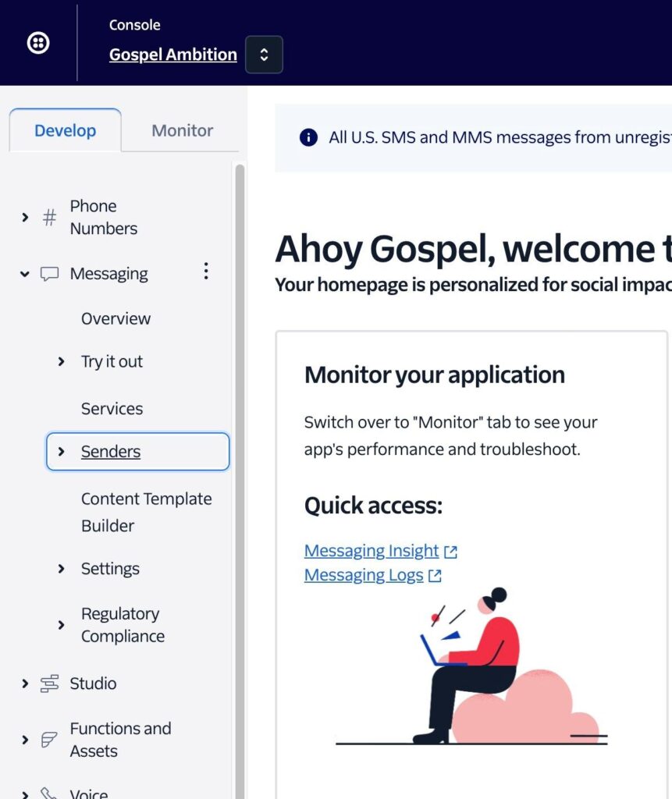Switch to the Develop tab
The width and height of the screenshot is (672, 799).
[x=65, y=130]
